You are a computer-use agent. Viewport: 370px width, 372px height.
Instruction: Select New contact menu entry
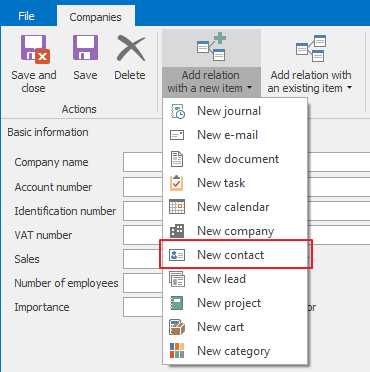235,255
